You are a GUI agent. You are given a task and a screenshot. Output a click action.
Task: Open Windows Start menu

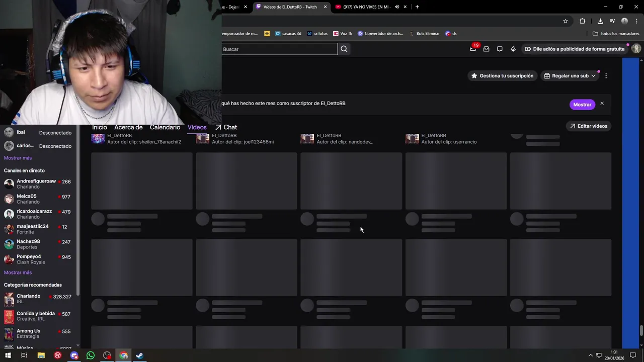[x=8, y=355]
